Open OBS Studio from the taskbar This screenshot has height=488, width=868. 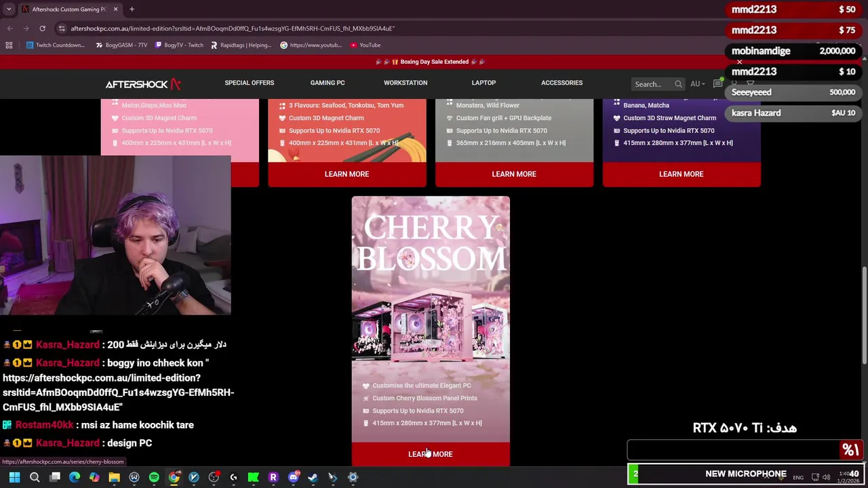[214, 477]
